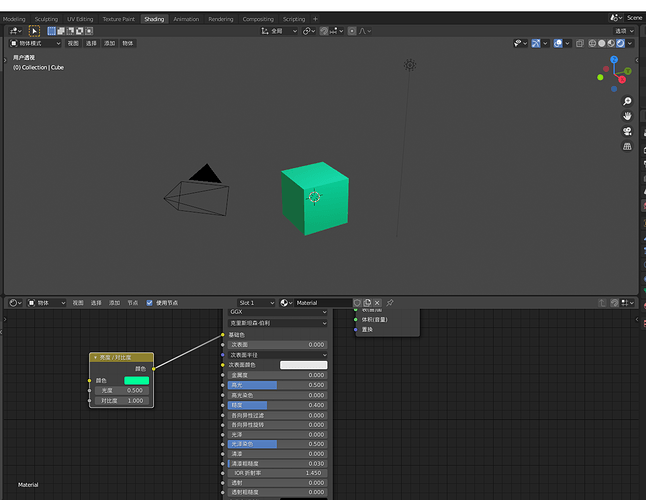Switch to the Animation workspace tab
The width and height of the screenshot is (646, 500).
click(186, 19)
